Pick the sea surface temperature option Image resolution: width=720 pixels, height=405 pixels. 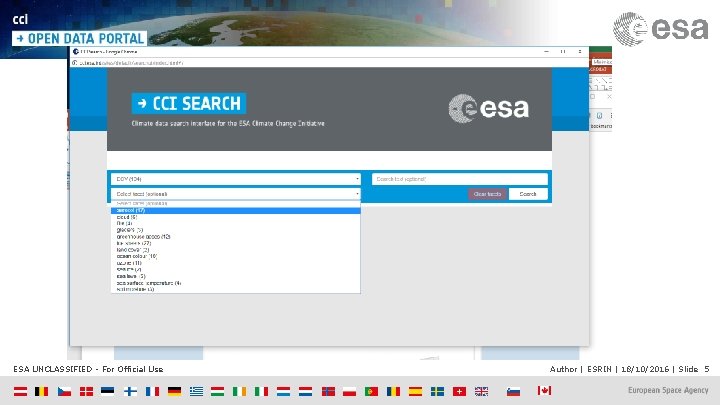[x=236, y=283]
